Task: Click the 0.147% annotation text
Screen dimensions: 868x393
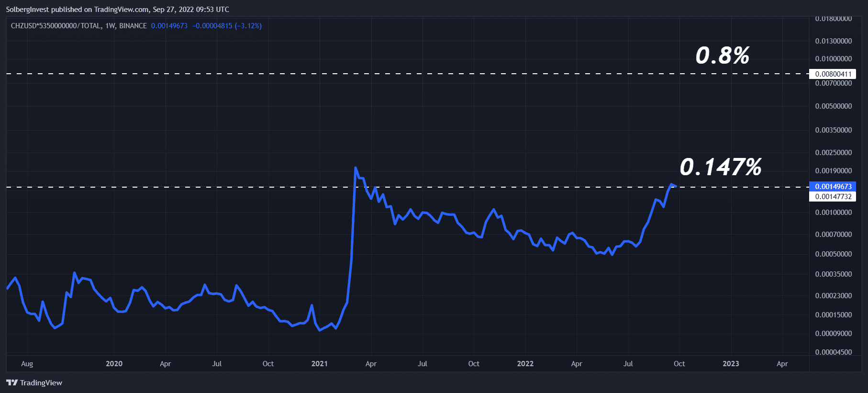Action: pos(721,167)
